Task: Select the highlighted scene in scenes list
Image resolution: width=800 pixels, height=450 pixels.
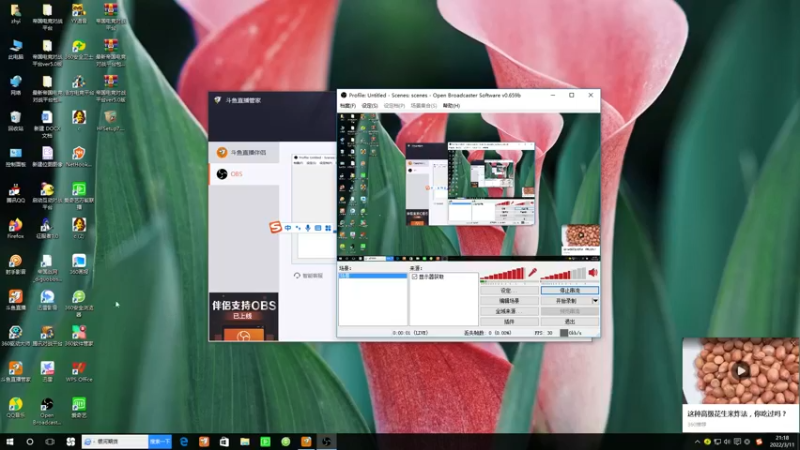Action: point(373,276)
